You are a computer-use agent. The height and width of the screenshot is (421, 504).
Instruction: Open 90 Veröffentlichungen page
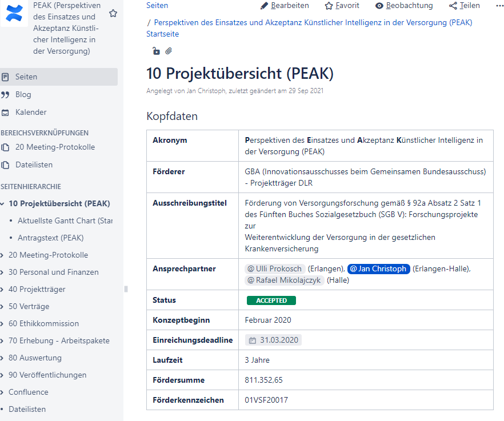click(47, 375)
